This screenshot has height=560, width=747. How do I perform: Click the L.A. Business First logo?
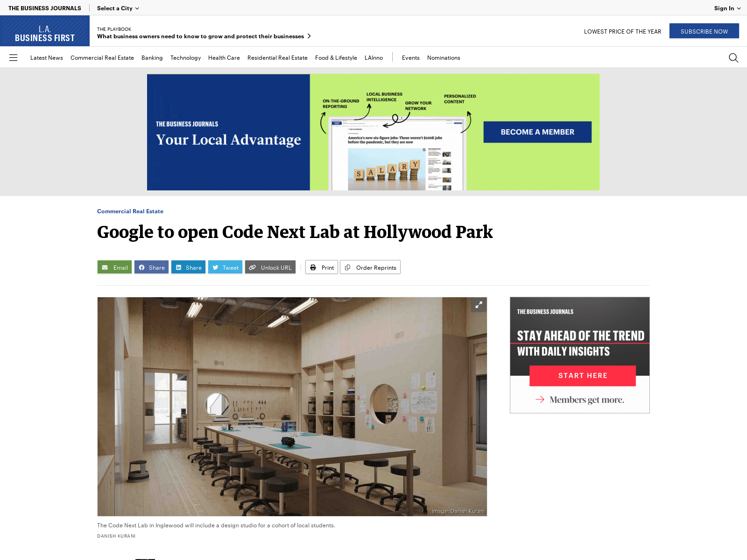pyautogui.click(x=45, y=31)
